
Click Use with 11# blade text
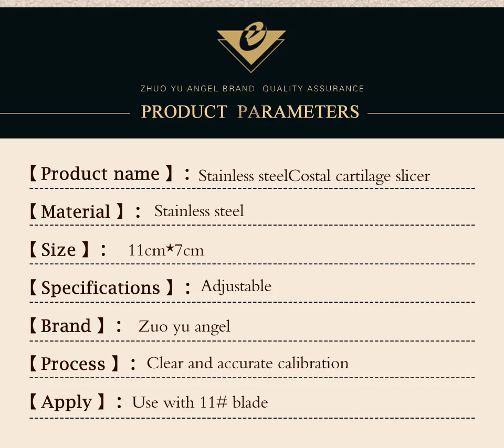coord(200,402)
